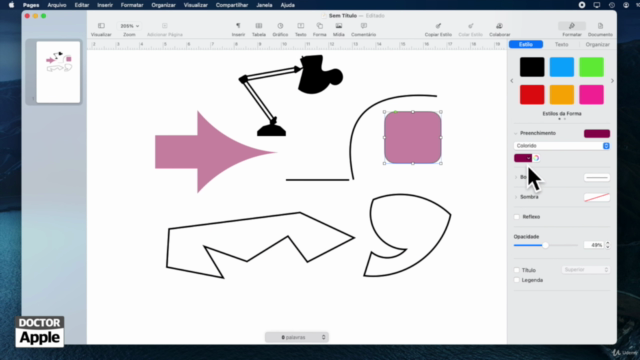Open the Colorido fill type dropdown
Image resolution: width=640 pixels, height=360 pixels.
[562, 146]
